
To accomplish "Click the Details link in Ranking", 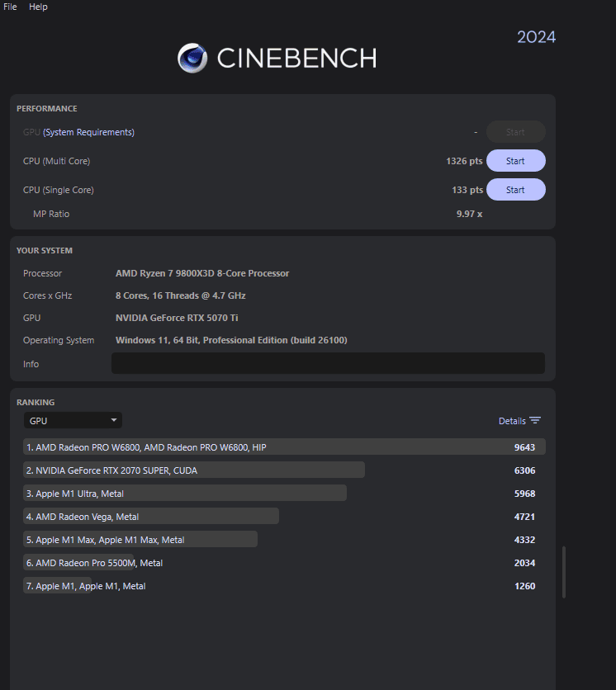I will [512, 421].
